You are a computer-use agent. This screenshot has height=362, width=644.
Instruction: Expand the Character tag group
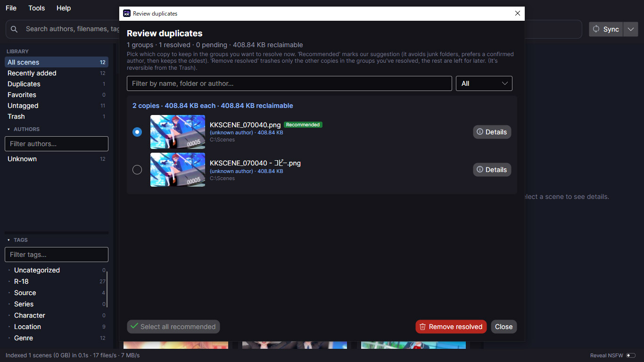point(9,315)
